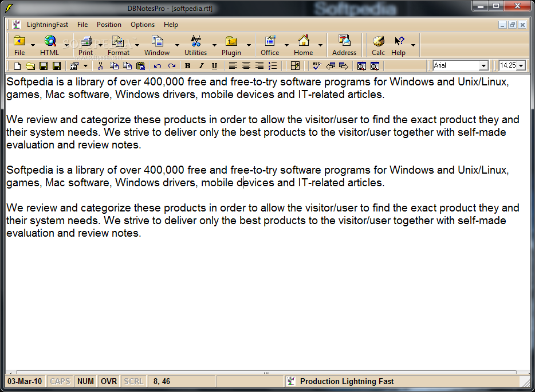Viewport: 535px width, 392px height.
Task: Toggle underline formatting
Action: [214, 66]
